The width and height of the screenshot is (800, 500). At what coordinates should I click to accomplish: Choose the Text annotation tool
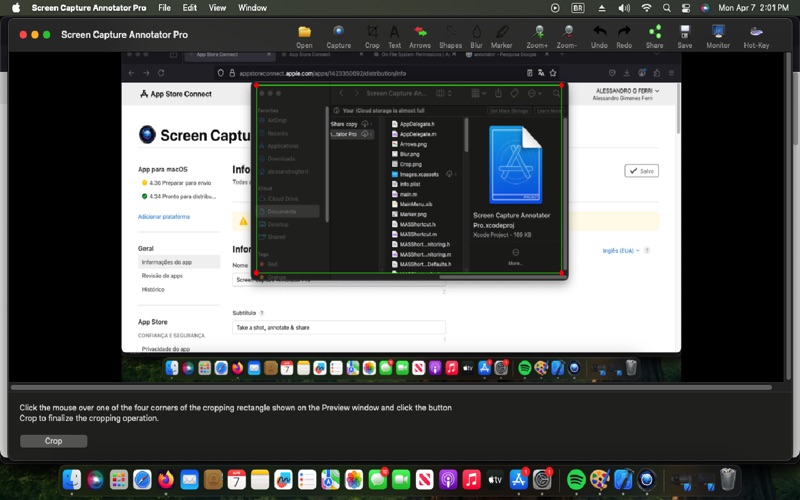click(x=394, y=37)
